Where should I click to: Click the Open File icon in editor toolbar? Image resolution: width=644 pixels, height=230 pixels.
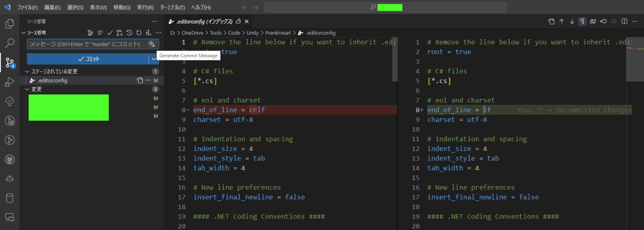pos(552,21)
